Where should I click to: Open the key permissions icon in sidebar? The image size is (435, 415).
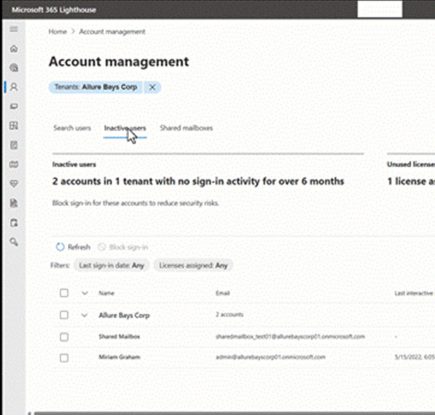point(14,242)
